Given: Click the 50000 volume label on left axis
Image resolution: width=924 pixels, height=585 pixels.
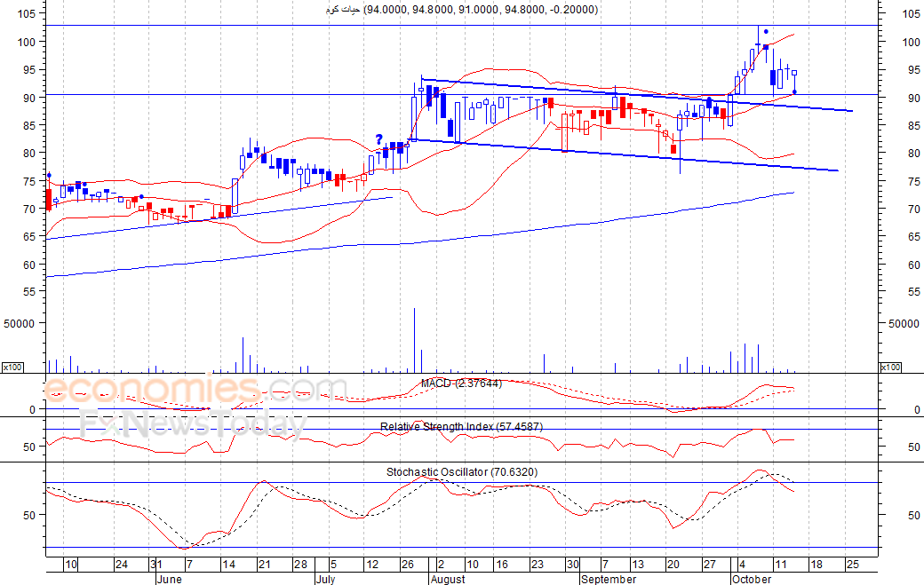Looking at the screenshot, I should (19, 323).
